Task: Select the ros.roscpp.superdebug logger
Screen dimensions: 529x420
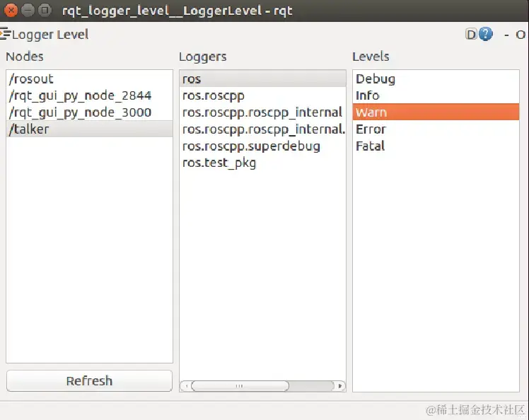Action: [x=262, y=146]
